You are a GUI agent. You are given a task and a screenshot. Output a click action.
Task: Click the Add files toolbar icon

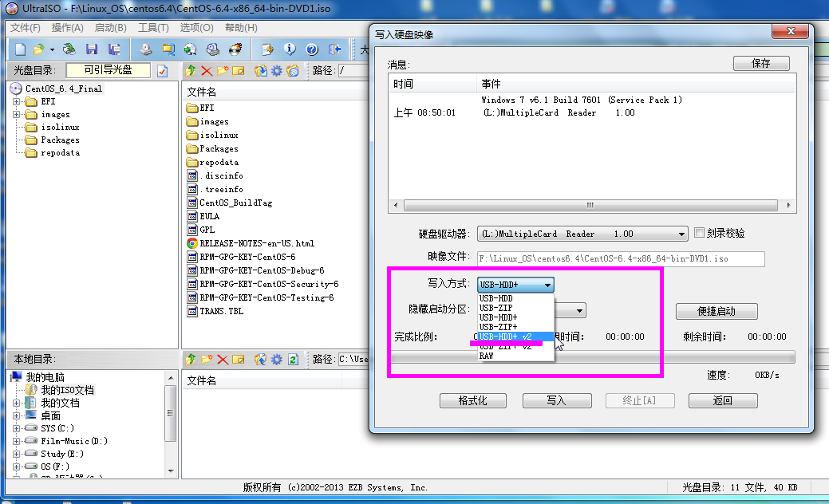coord(267,49)
